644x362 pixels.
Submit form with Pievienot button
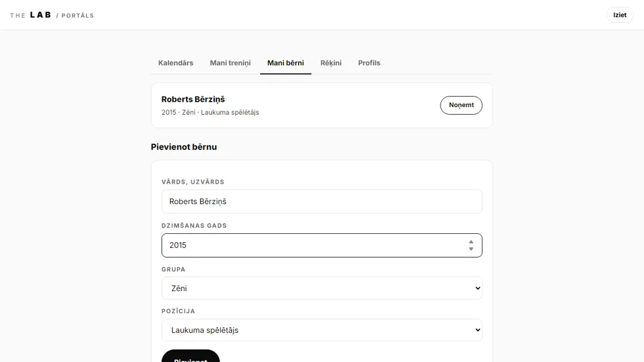tap(191, 356)
